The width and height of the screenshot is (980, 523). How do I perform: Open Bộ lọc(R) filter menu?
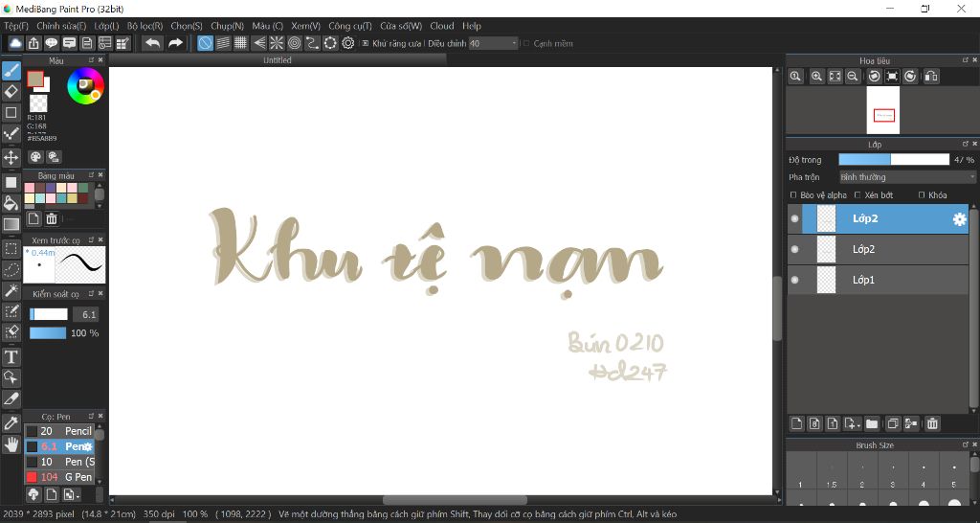pos(145,26)
